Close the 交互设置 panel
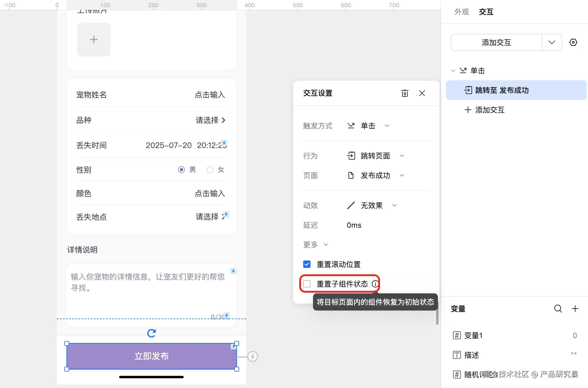This screenshot has height=388, width=588. (x=422, y=93)
